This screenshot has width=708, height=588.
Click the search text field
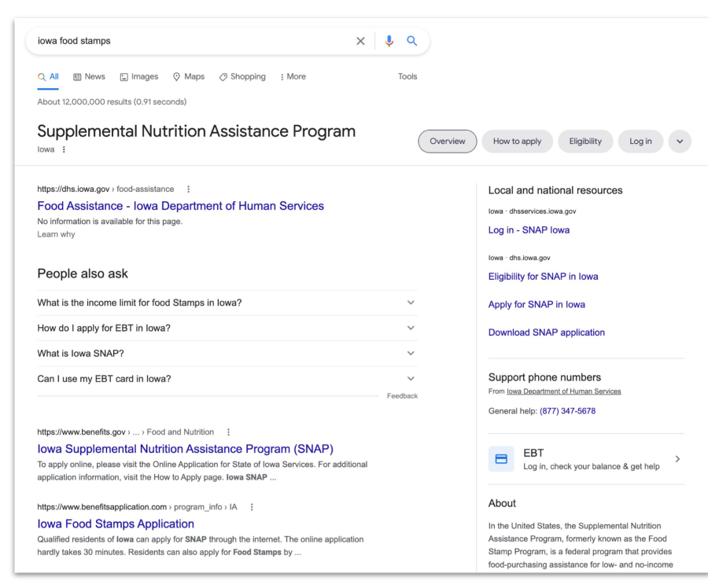192,41
